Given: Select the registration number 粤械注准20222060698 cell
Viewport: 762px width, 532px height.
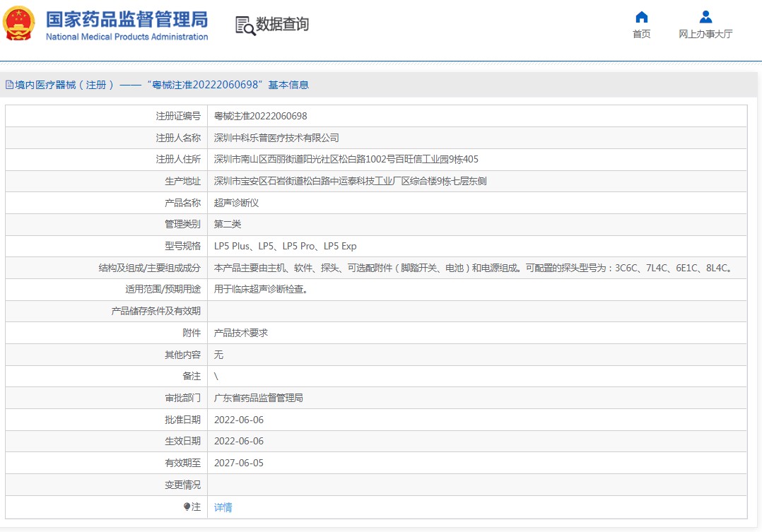Looking at the screenshot, I should (x=259, y=116).
